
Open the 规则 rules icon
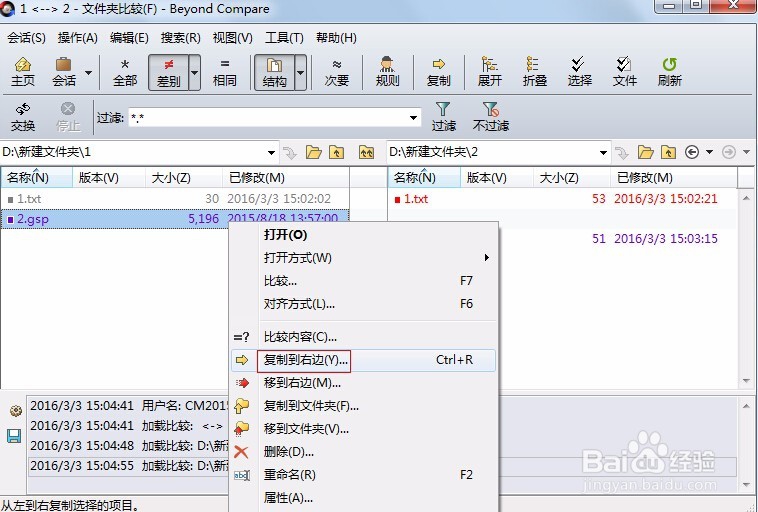387,72
